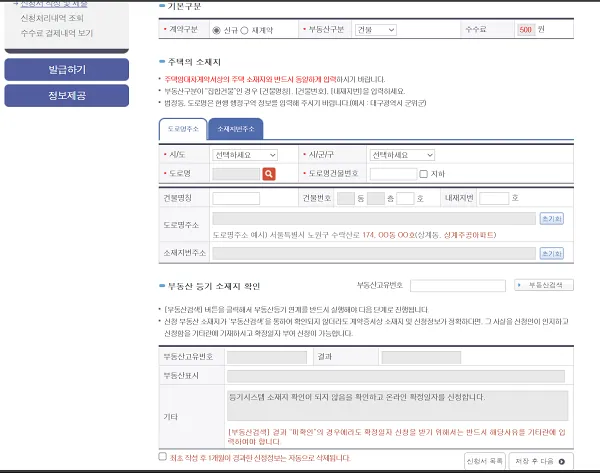Open 수수료 결제내역 보기 in the sidebar
Image resolution: width=600 pixels, height=473 pixels.
pos(57,33)
